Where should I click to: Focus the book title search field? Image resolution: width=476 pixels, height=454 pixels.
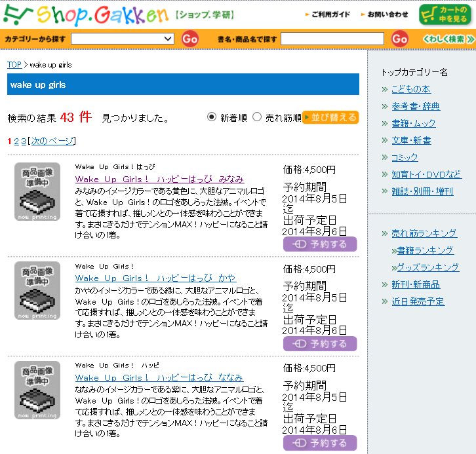coord(332,39)
